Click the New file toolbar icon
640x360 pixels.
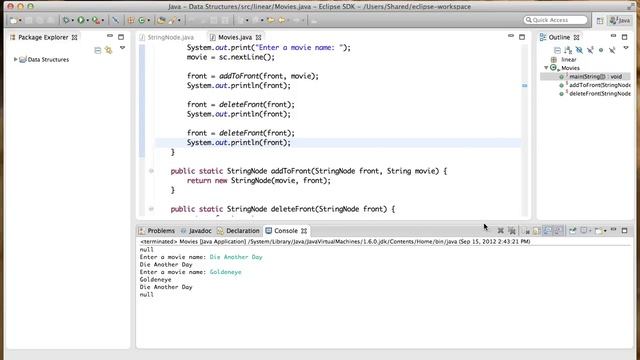13,20
